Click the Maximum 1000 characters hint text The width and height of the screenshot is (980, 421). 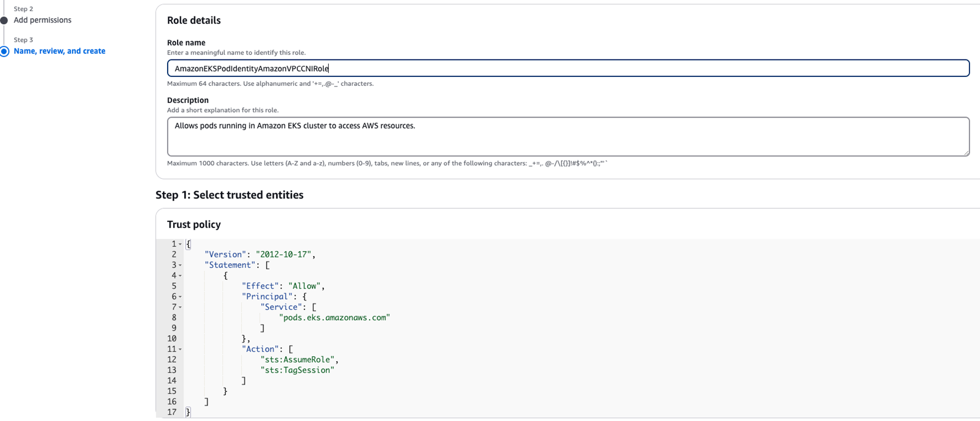click(387, 163)
